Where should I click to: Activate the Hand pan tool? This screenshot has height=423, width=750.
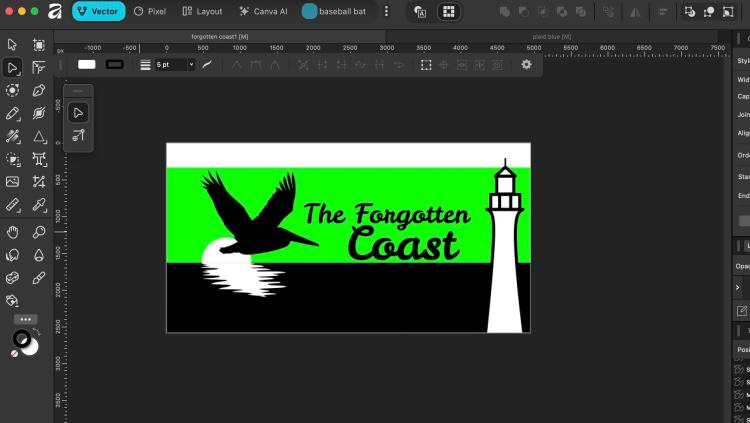[13, 232]
